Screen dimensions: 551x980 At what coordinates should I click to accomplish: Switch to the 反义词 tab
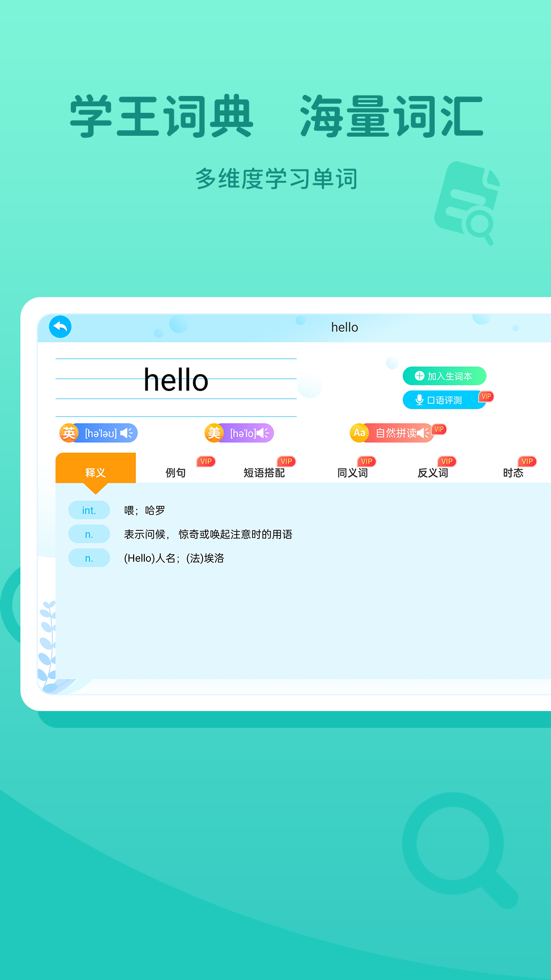click(x=433, y=473)
